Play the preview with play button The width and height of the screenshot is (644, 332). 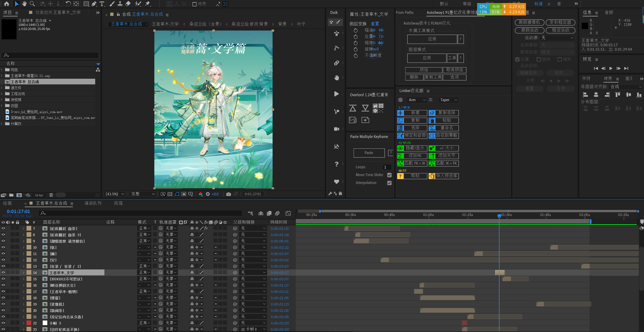click(x=611, y=68)
